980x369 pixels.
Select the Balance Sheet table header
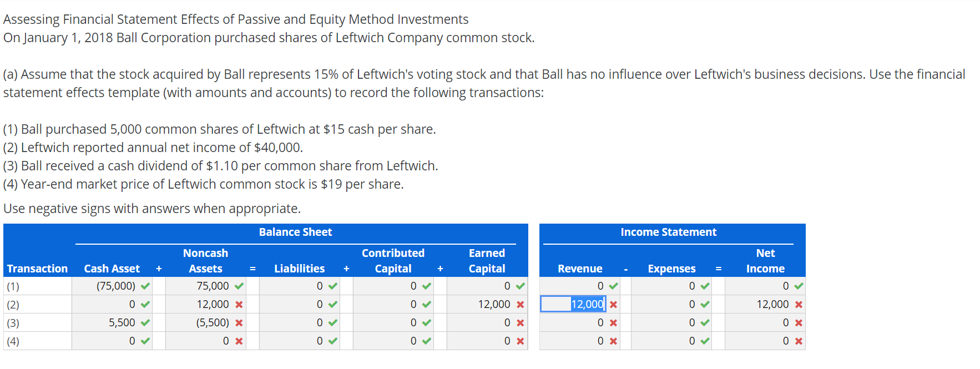(x=295, y=232)
